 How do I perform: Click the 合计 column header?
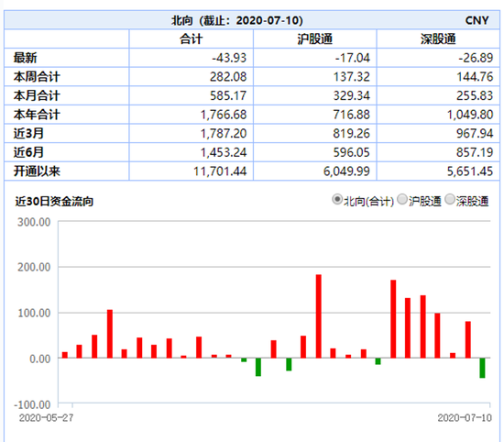(191, 39)
